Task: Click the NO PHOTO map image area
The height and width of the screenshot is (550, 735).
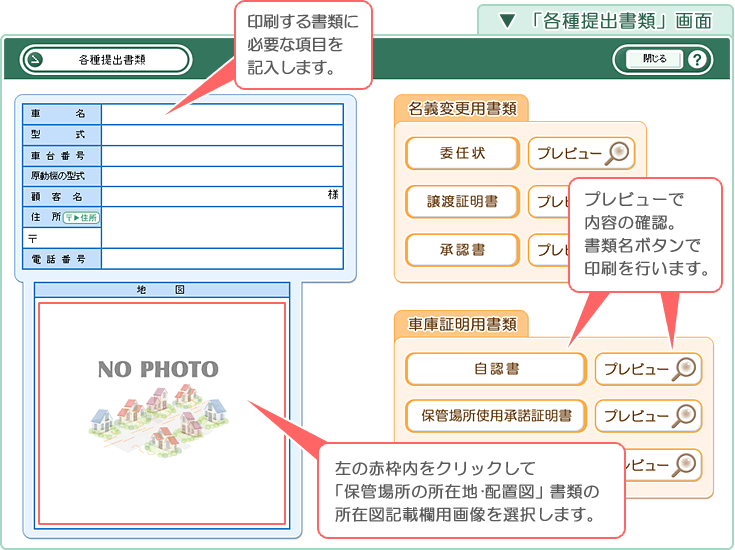Action: (162, 413)
